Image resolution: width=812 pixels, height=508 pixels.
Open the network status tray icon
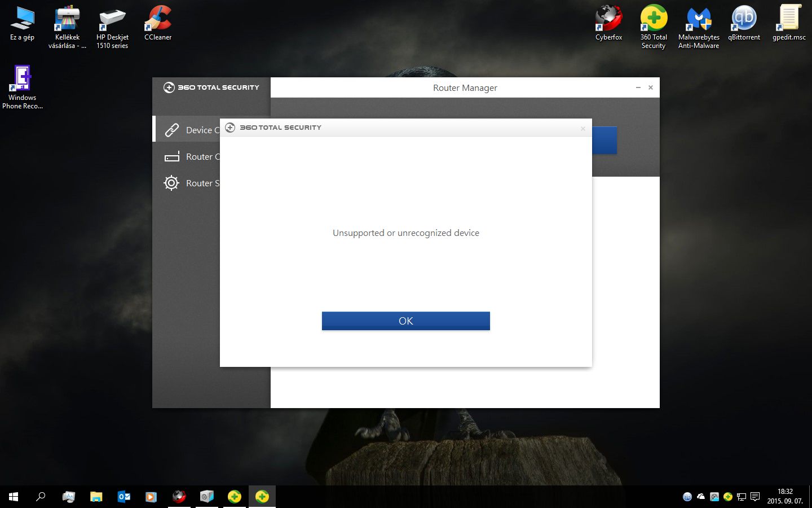pos(742,497)
